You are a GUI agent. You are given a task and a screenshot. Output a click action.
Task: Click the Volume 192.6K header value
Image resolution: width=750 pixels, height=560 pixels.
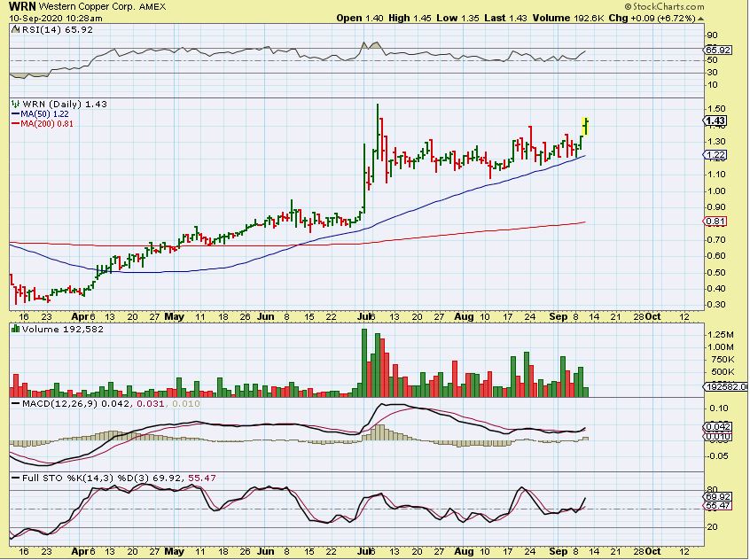tap(569, 19)
